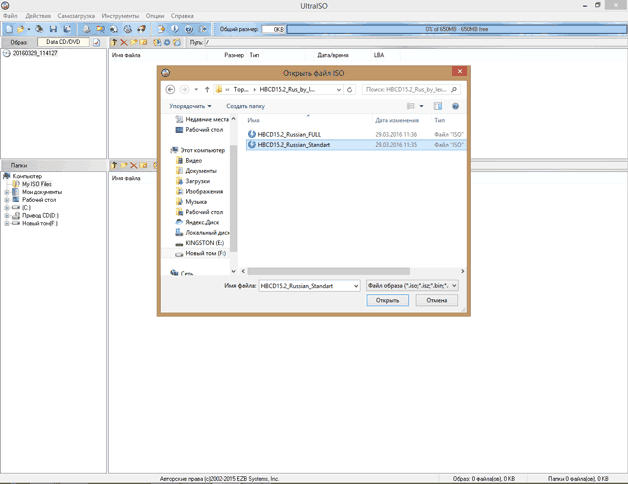Screen dimensions: 628x484
Task: Click the preview pane icon in the dialog
Action: [x=438, y=106]
